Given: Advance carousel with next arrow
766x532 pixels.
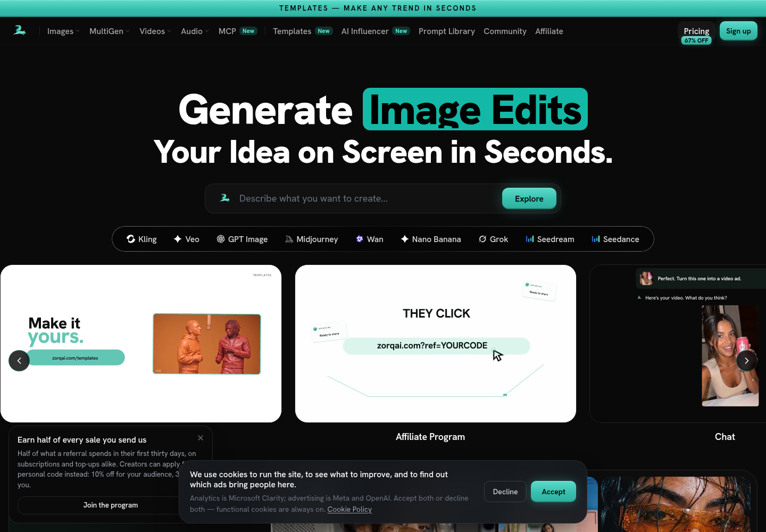Looking at the screenshot, I should pos(747,361).
